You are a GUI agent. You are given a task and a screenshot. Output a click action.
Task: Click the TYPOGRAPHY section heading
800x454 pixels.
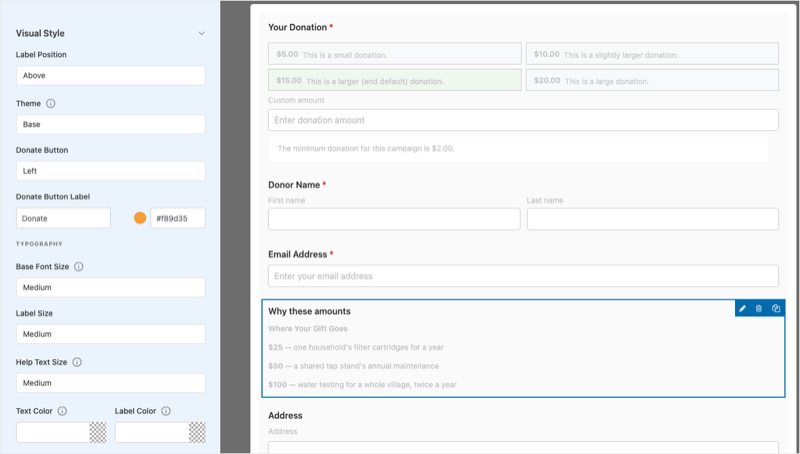[x=39, y=244]
